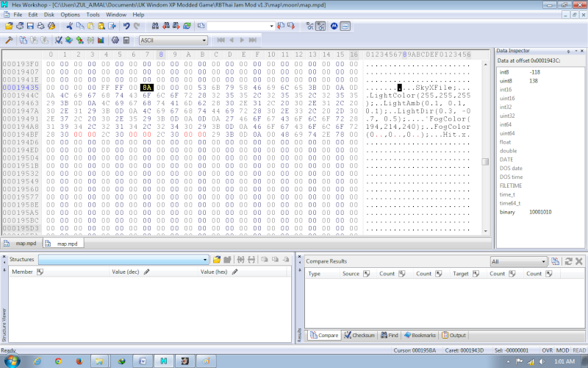Open the File menu

[18, 15]
